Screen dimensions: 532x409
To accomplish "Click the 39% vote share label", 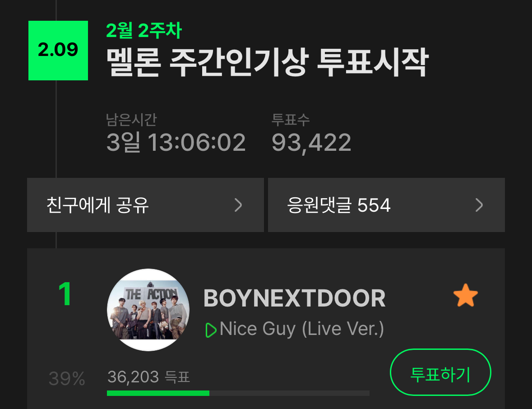I will pos(67,378).
